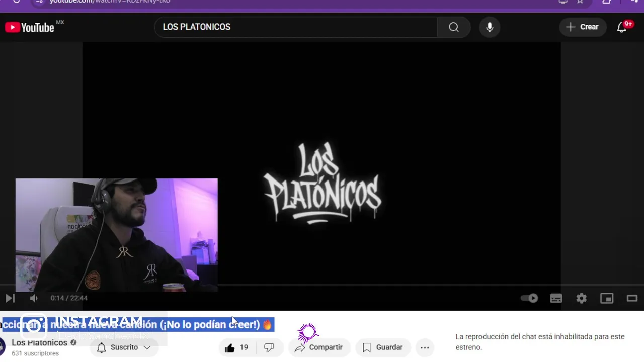The width and height of the screenshot is (644, 362).
Task: Open more actions three-dot menu
Action: click(x=425, y=347)
